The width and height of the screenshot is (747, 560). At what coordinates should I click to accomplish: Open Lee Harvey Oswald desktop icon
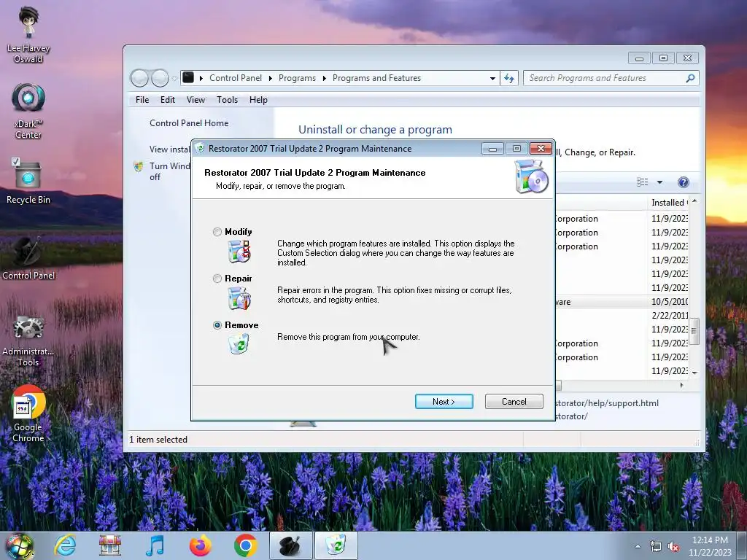(x=28, y=35)
